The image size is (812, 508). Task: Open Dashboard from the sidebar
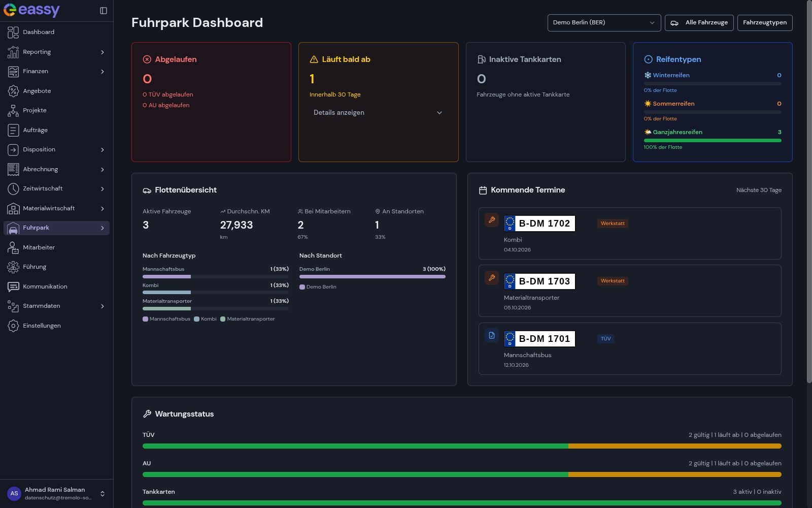[56, 32]
